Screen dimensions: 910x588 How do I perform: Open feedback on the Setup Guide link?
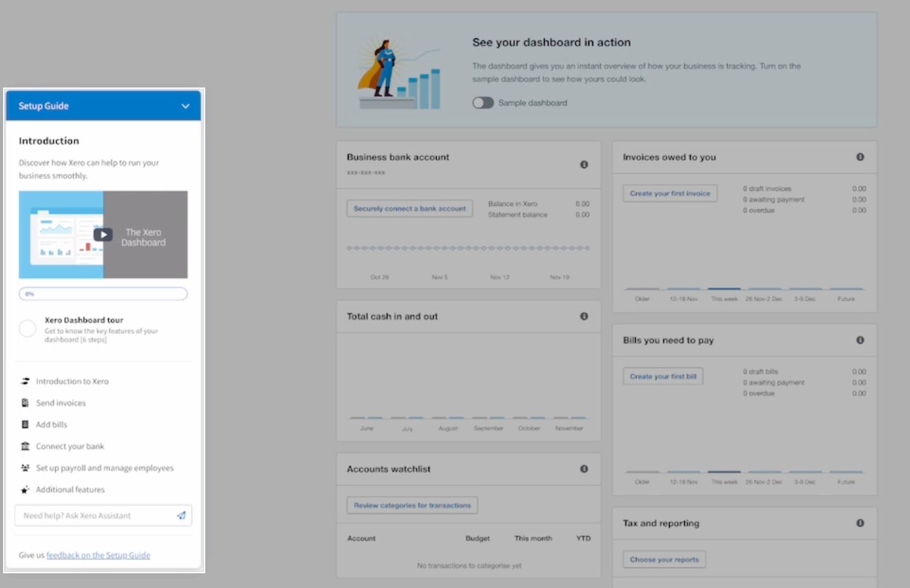click(x=98, y=556)
